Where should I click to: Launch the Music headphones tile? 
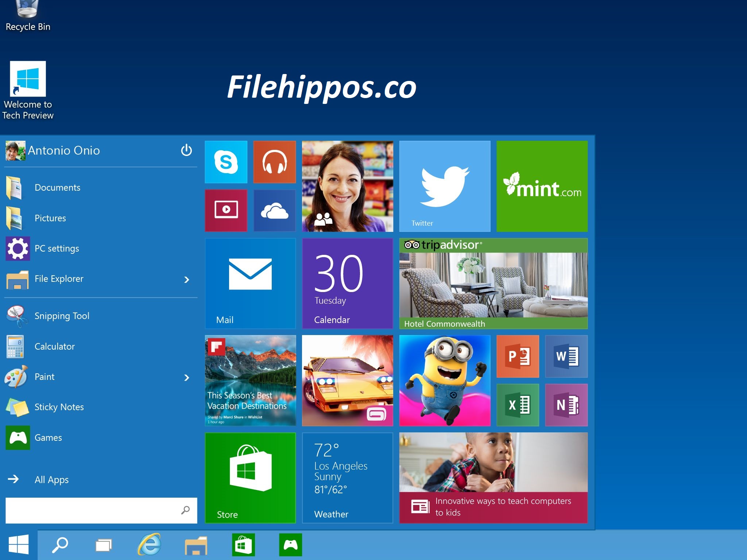pyautogui.click(x=274, y=162)
